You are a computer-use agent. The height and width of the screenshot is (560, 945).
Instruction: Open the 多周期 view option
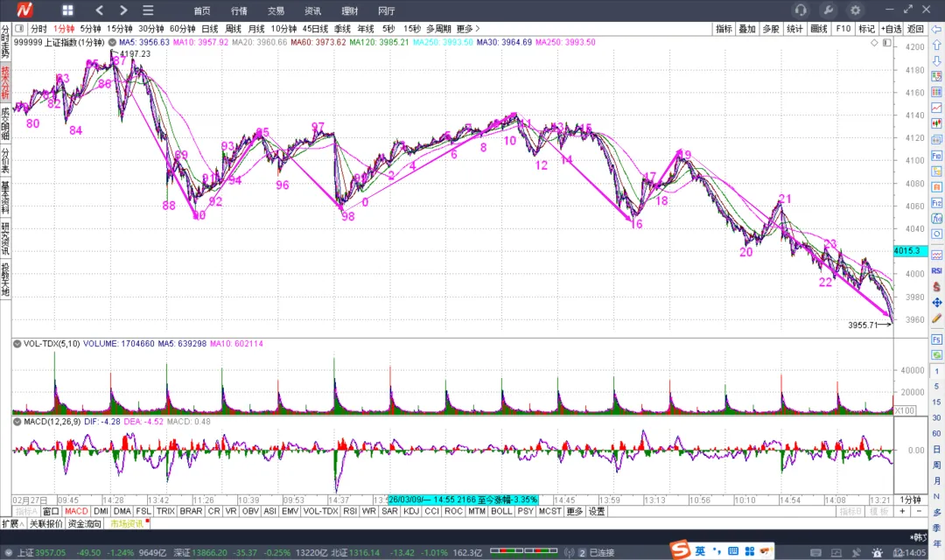(x=438, y=28)
